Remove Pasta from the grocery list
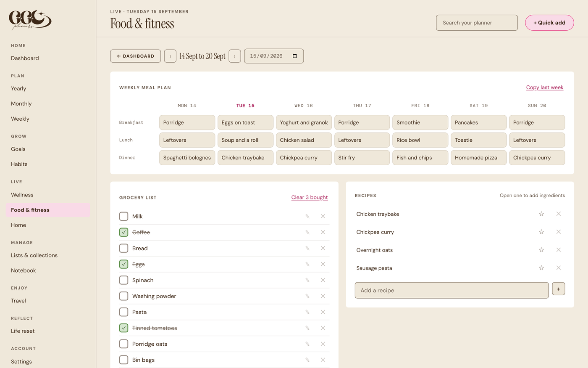The width and height of the screenshot is (588, 368). pos(323,312)
